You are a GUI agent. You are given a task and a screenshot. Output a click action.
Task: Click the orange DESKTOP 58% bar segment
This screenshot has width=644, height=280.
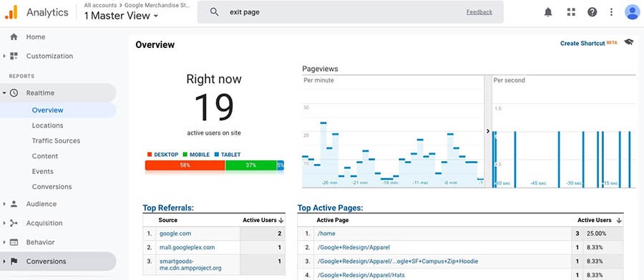185,165
